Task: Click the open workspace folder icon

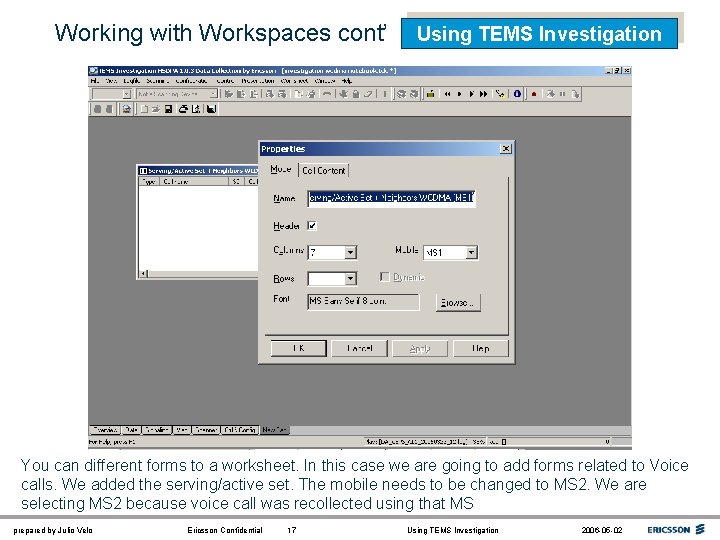Action: coord(156,109)
